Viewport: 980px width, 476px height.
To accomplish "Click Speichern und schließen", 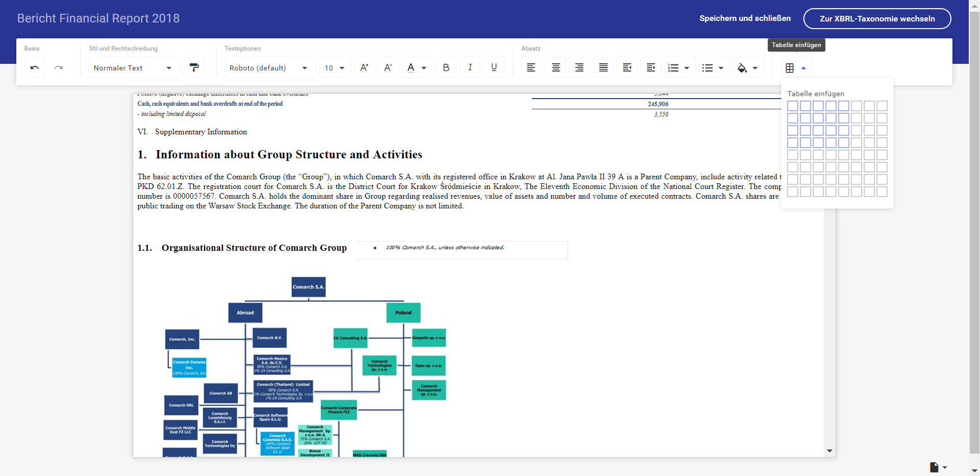I will (745, 18).
